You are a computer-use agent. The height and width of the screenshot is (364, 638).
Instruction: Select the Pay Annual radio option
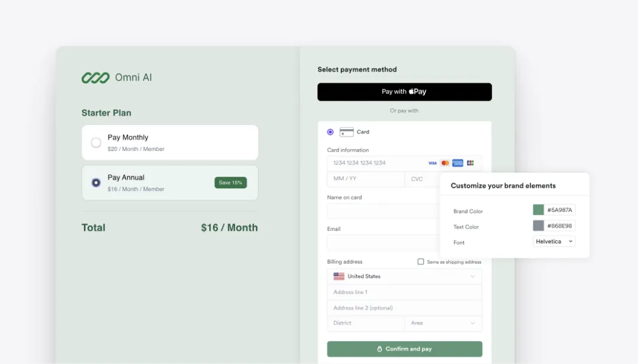96,183
